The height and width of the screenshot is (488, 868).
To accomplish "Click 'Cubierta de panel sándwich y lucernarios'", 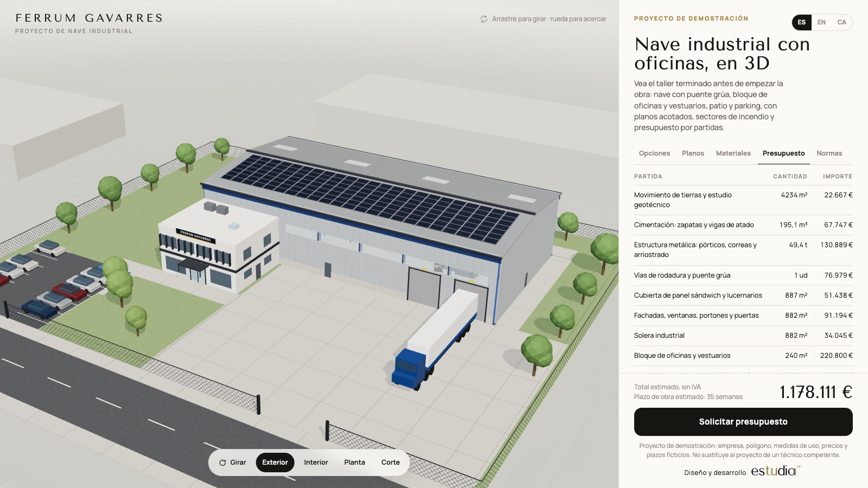I will (x=698, y=296).
